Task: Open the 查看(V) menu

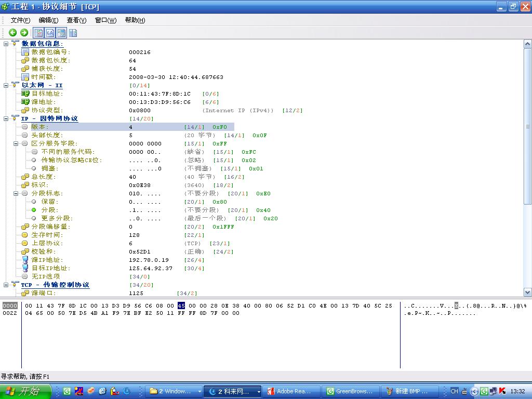Action: [x=75, y=20]
